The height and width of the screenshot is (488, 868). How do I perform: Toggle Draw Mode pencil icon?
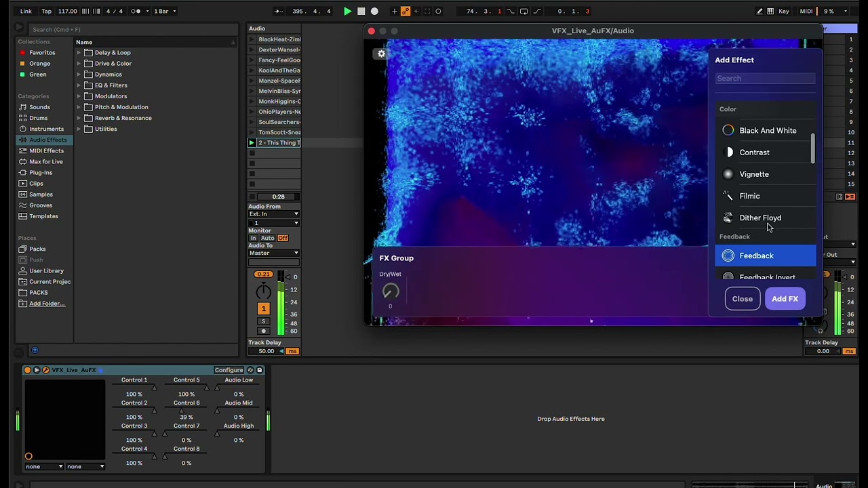pos(760,11)
